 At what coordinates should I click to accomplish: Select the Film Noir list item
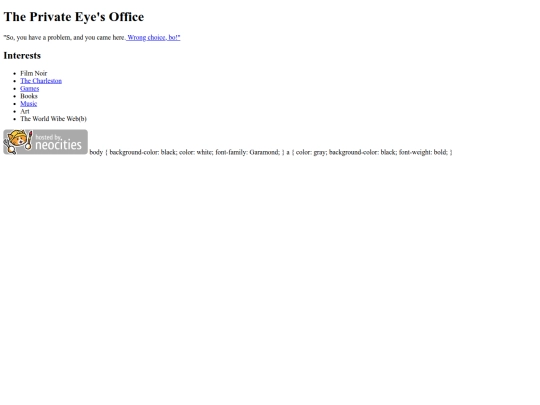click(x=34, y=73)
